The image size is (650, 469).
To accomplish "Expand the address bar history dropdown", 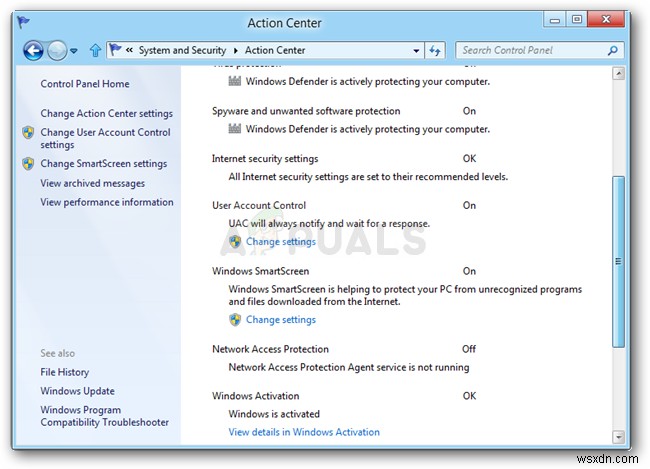I will tap(416, 51).
